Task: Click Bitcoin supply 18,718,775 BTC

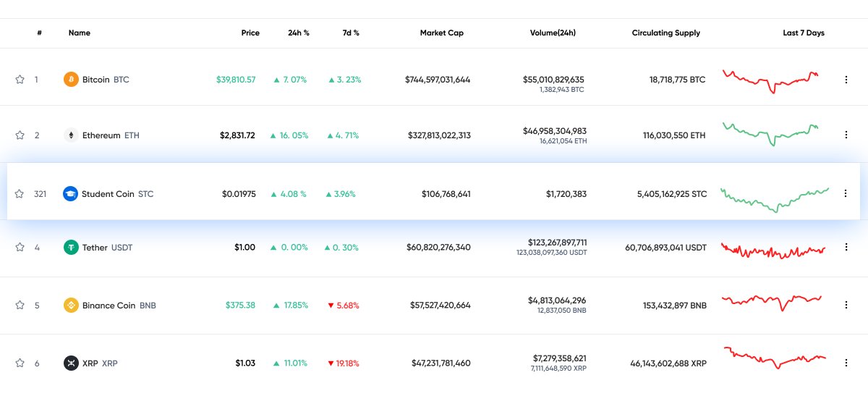Action: pos(677,80)
